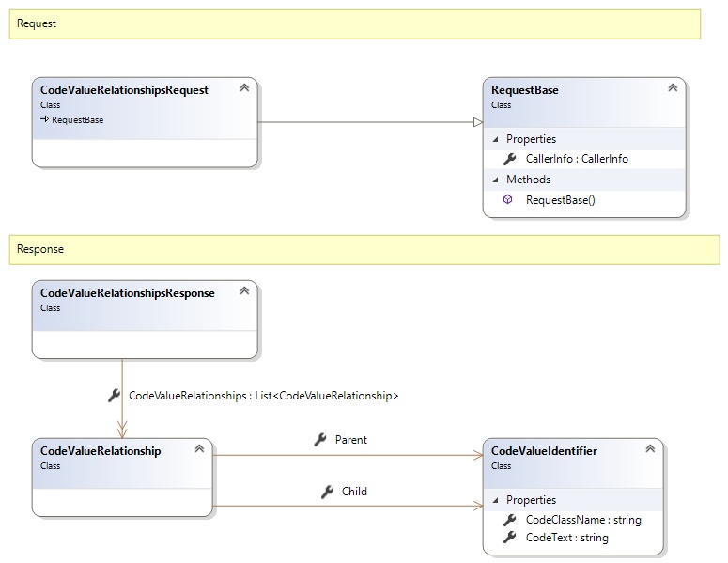Collapse the RequestBase class box chevron
The width and height of the screenshot is (728, 563).
pyautogui.click(x=673, y=88)
